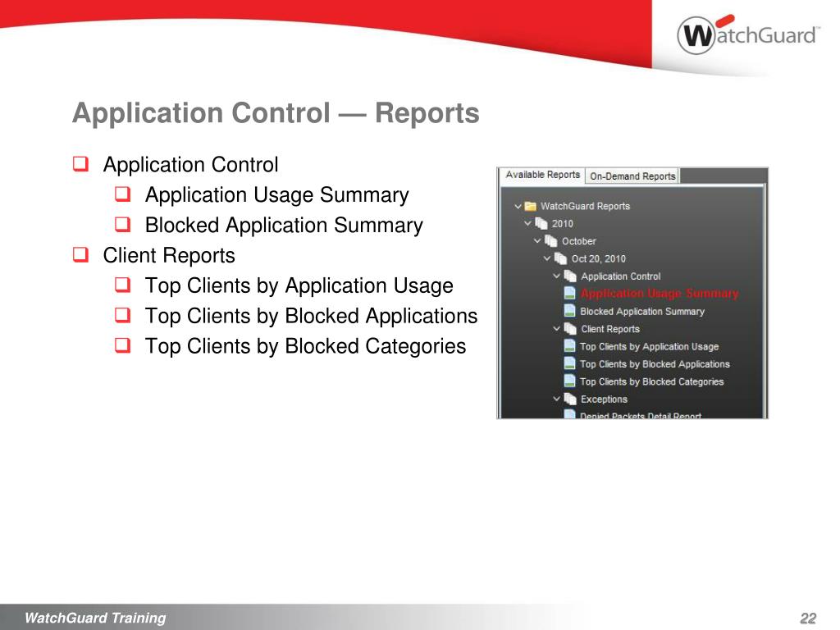This screenshot has width=840, height=630.
Task: Click the WatchGuard Reports folder icon
Action: (x=531, y=206)
